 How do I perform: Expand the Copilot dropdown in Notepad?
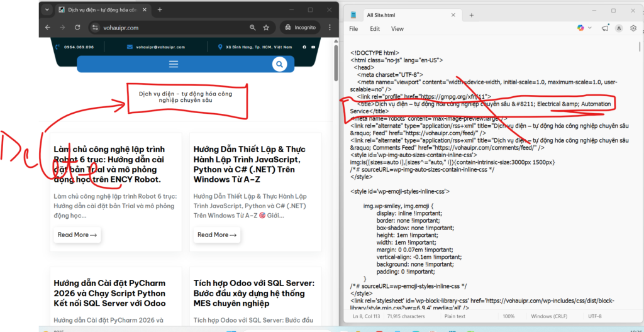(590, 28)
